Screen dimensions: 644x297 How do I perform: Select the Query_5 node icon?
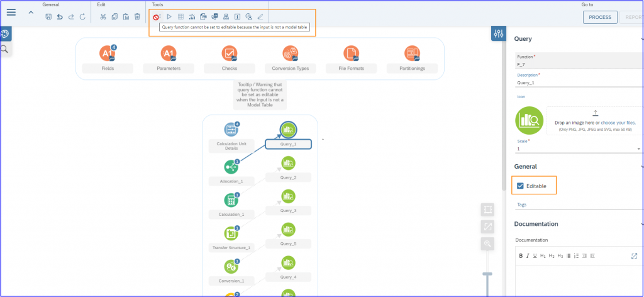pyautogui.click(x=288, y=230)
